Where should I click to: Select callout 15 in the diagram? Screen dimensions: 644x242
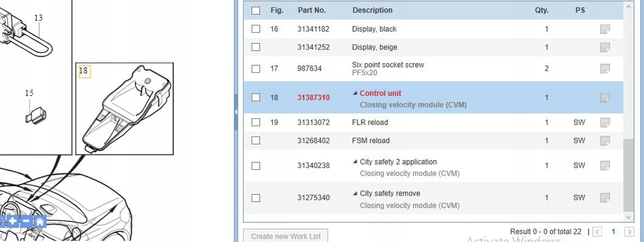29,93
